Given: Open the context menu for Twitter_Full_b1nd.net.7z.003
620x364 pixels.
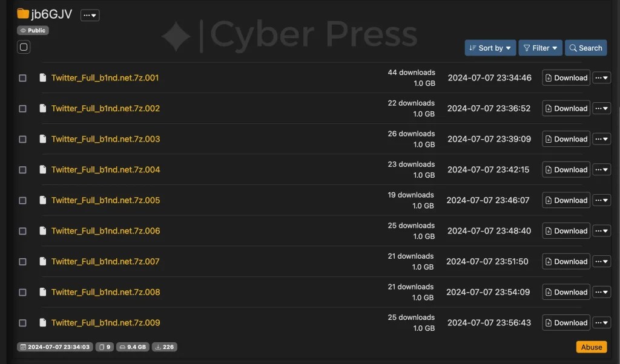Looking at the screenshot, I should (601, 138).
